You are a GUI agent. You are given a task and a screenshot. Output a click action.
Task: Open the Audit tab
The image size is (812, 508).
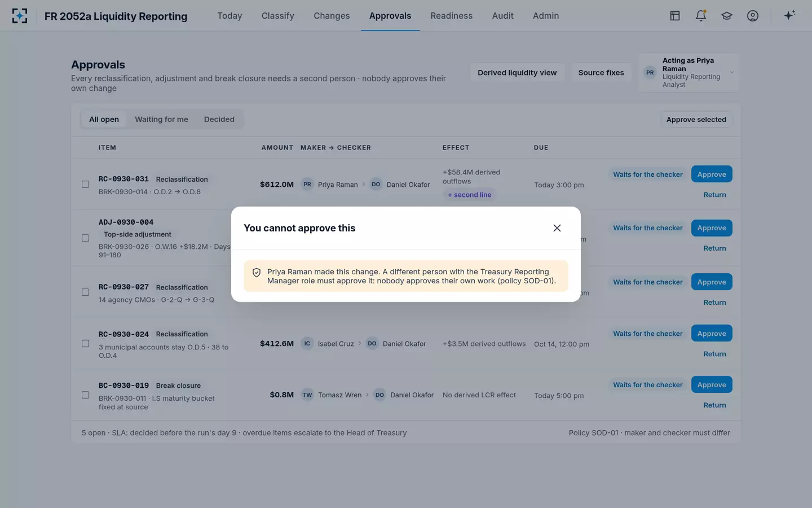click(x=503, y=16)
